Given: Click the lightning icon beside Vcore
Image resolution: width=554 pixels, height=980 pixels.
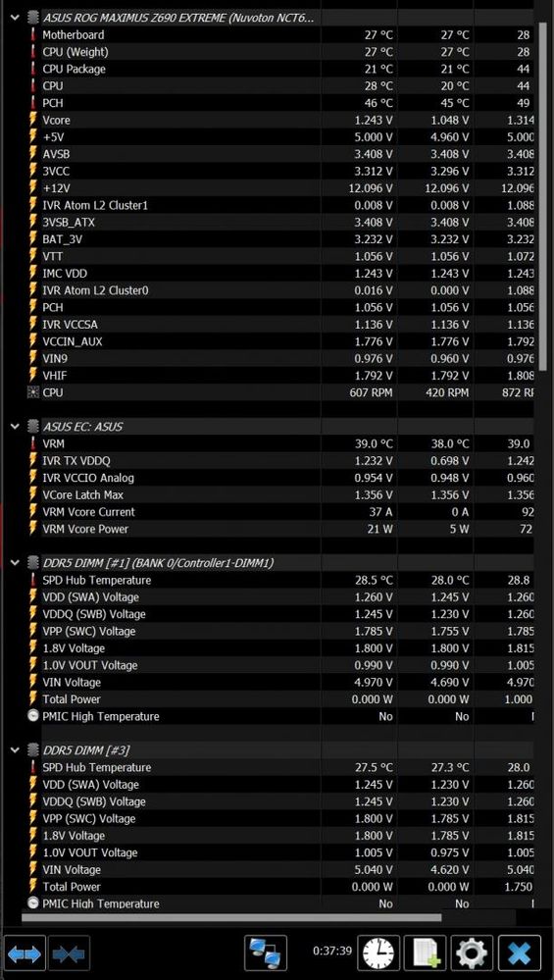Looking at the screenshot, I should coord(33,120).
